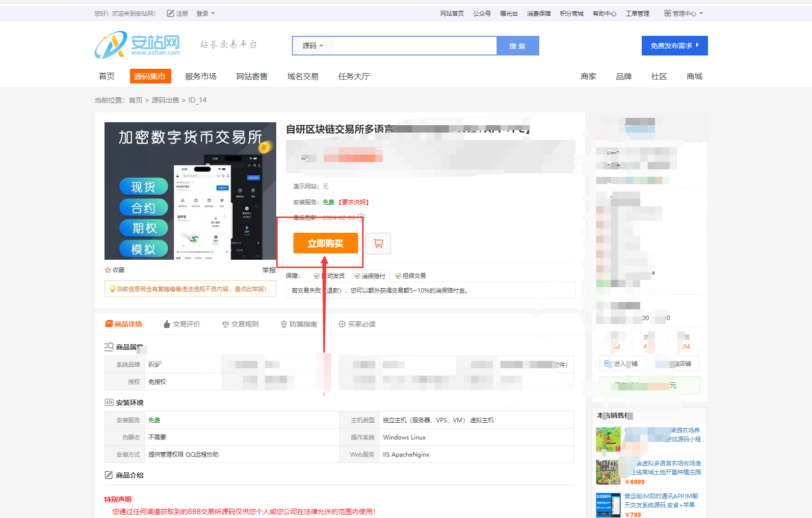Click the 立即购买 buy button
812x518 pixels.
click(x=326, y=243)
